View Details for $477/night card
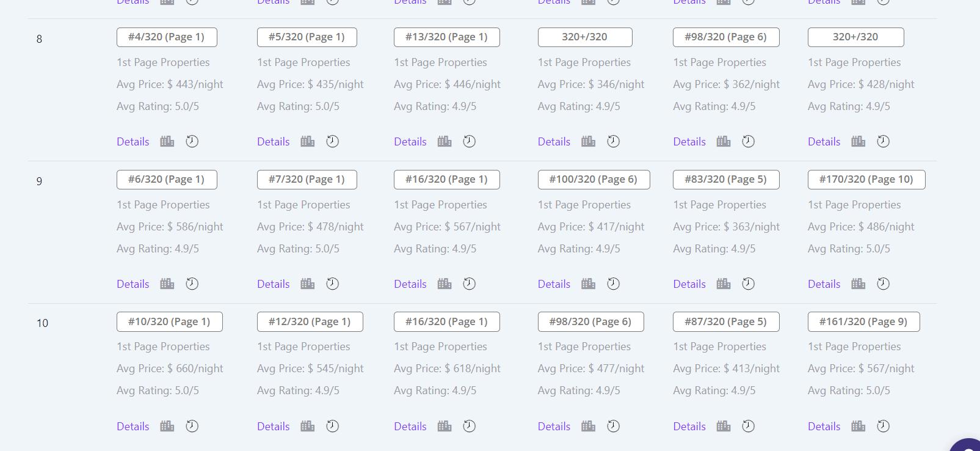The image size is (980, 451). click(x=554, y=427)
